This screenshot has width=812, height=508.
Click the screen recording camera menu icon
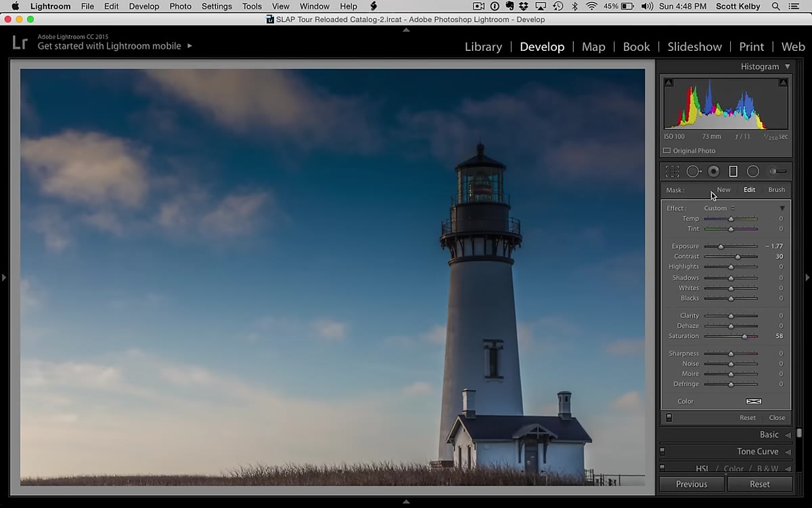479,6
